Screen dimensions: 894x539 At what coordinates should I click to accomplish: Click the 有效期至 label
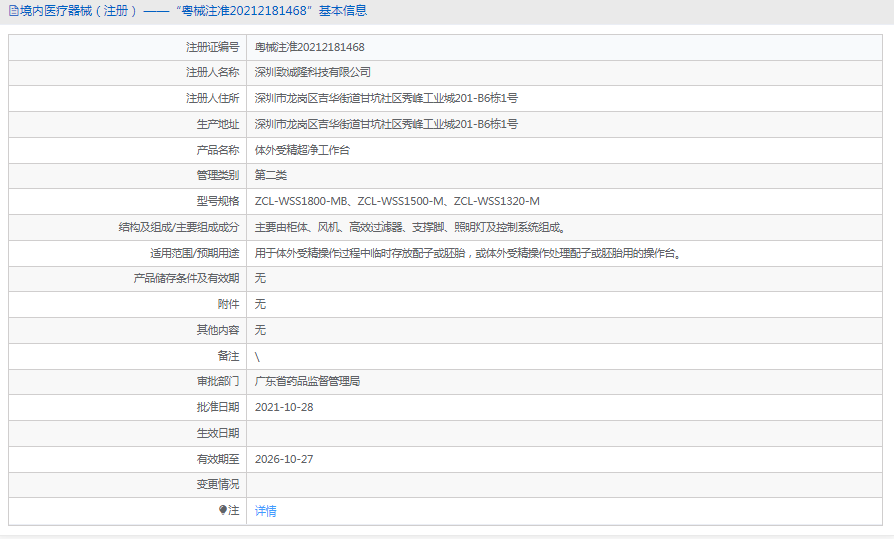coord(218,459)
